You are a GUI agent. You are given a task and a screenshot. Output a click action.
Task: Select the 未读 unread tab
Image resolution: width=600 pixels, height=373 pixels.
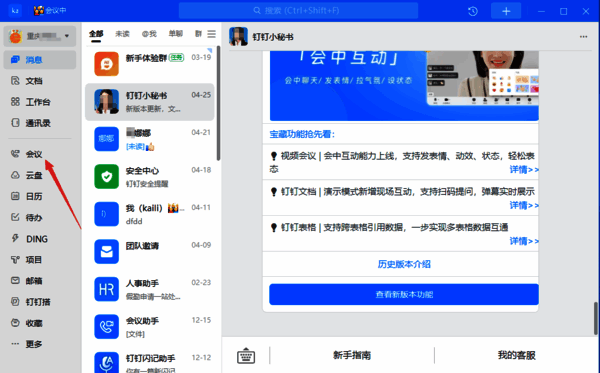122,34
